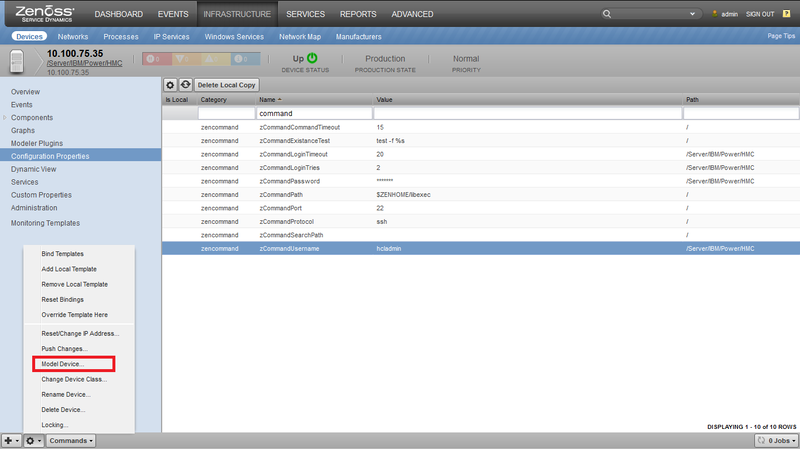Select the zCommandUsername row
The width and height of the screenshot is (800, 450).
(481, 248)
